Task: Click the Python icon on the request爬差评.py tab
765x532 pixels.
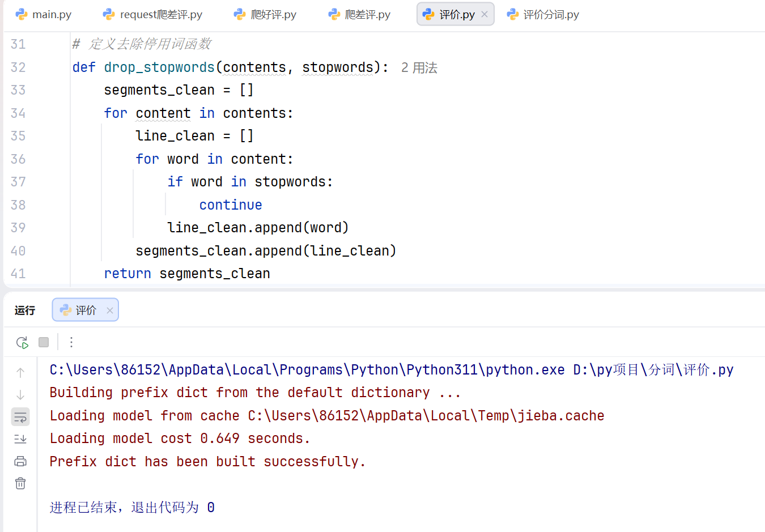Action: coord(109,14)
